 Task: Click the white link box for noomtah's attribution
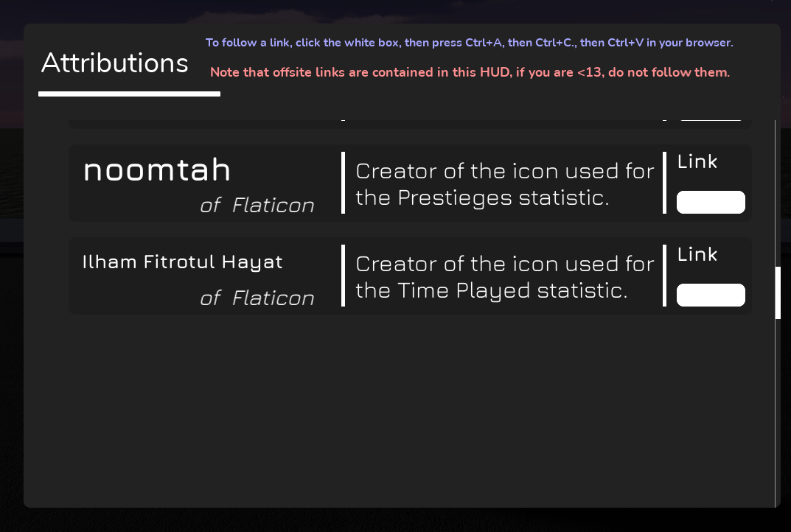click(x=710, y=202)
